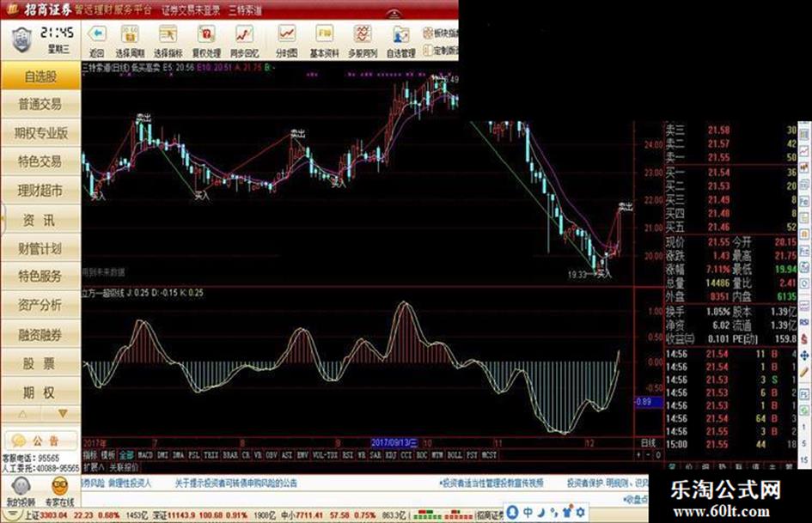Open 融资融券 sidebar menu item
This screenshot has height=523, width=812.
tap(40, 334)
